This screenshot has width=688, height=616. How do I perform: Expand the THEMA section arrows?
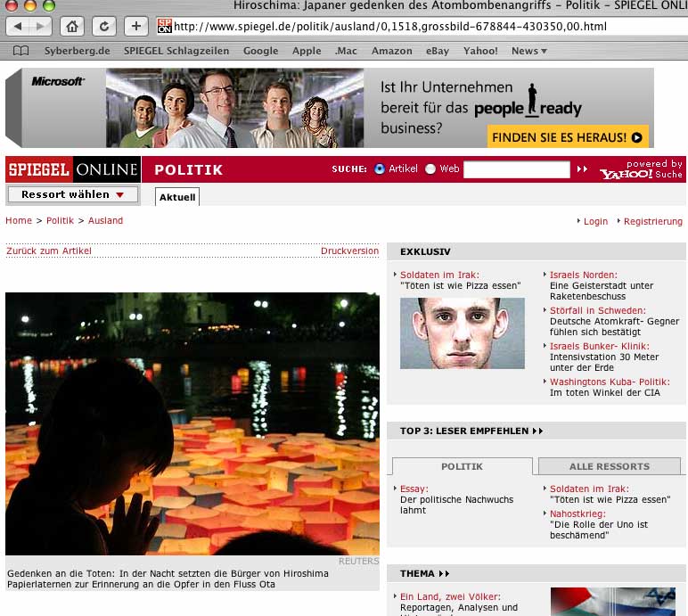point(444,574)
